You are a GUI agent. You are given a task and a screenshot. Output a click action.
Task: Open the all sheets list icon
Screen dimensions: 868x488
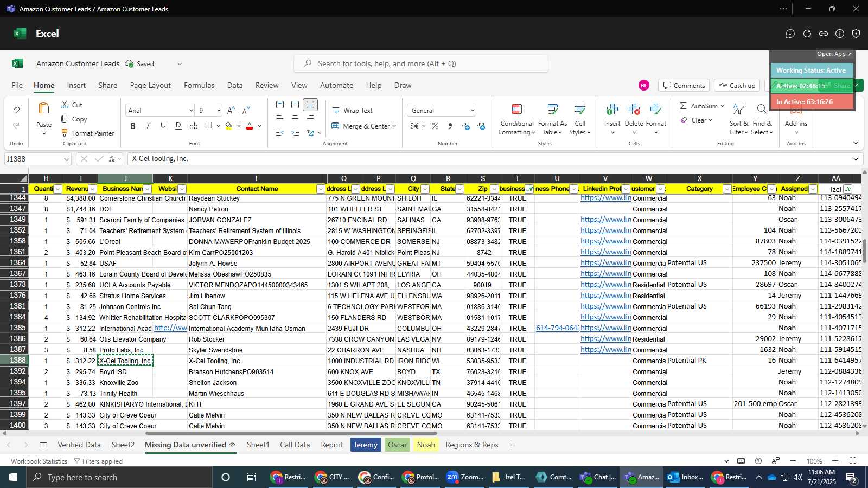(43, 445)
